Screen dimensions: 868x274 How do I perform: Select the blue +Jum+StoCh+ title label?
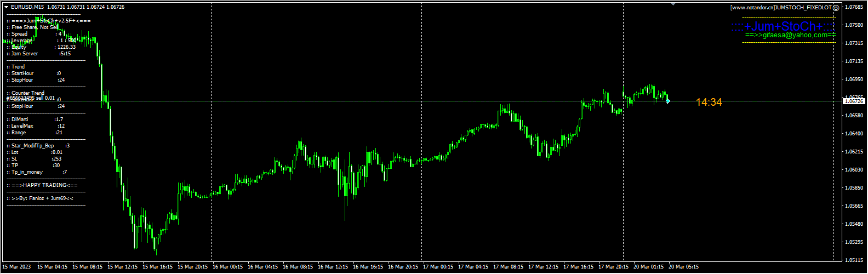(783, 26)
